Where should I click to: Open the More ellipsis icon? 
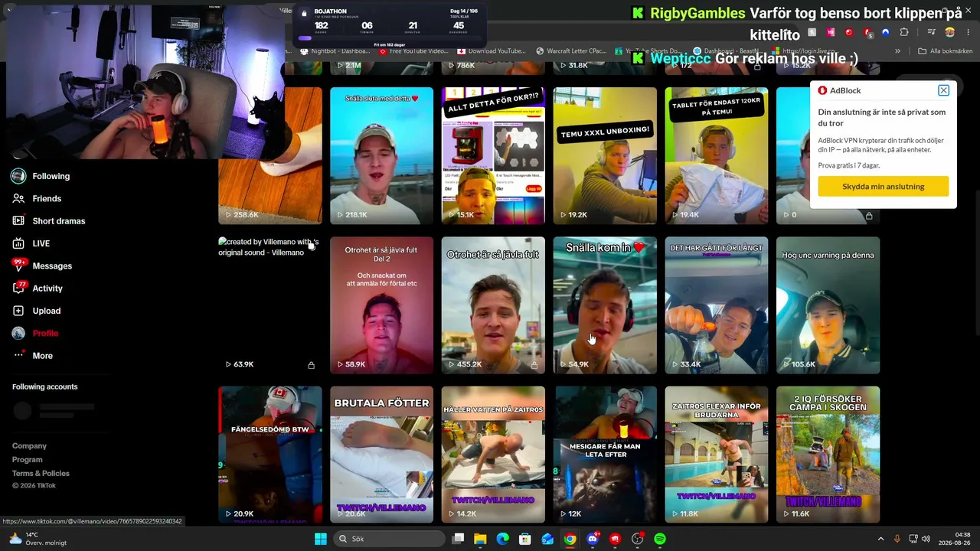[18, 356]
